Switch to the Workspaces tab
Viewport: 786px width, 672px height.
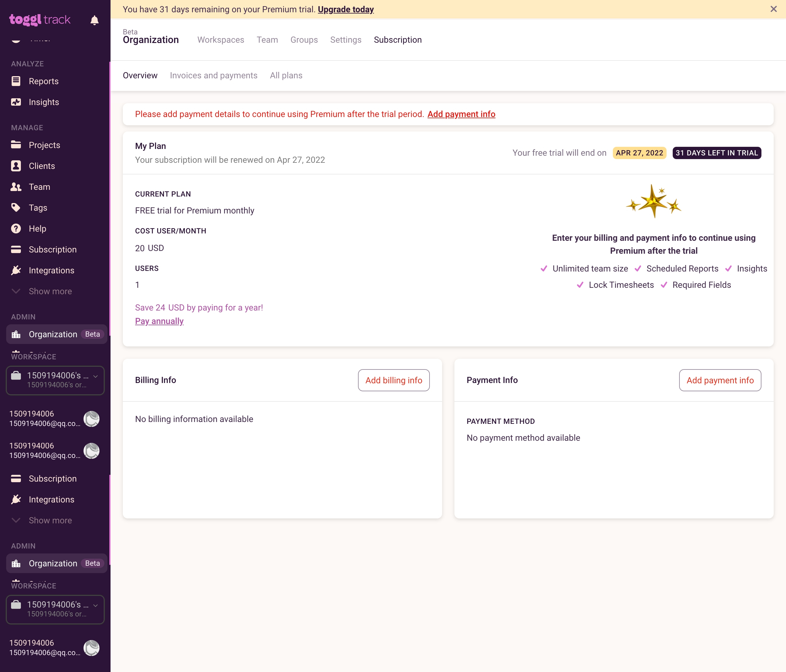point(221,40)
